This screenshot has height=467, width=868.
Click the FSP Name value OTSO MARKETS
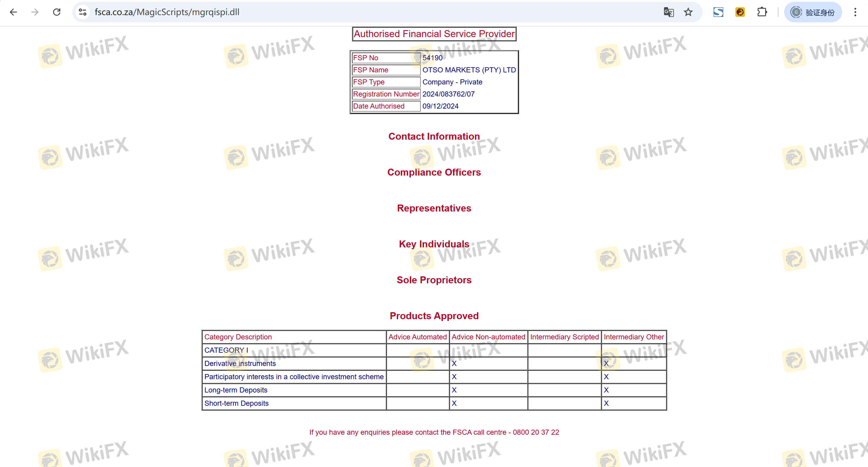(x=469, y=70)
